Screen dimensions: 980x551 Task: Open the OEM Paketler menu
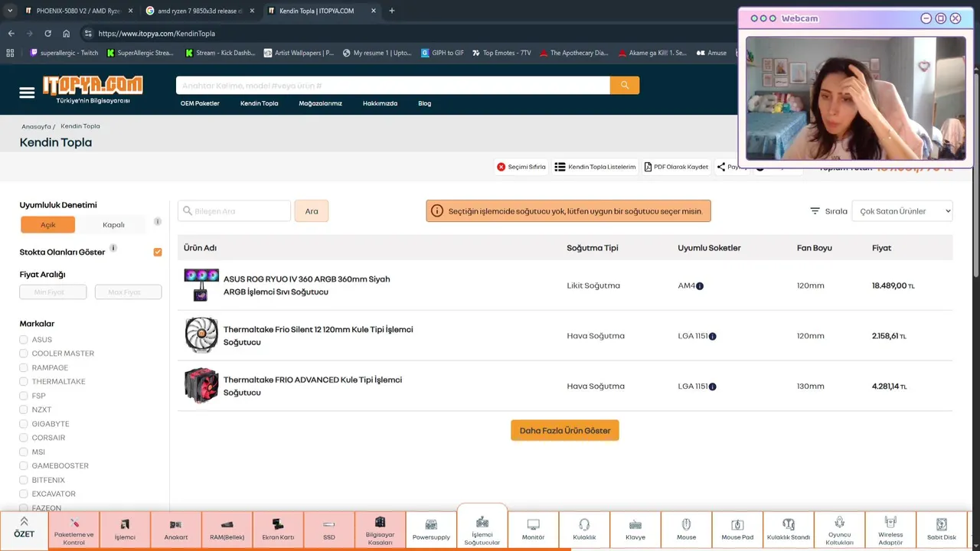click(x=200, y=103)
